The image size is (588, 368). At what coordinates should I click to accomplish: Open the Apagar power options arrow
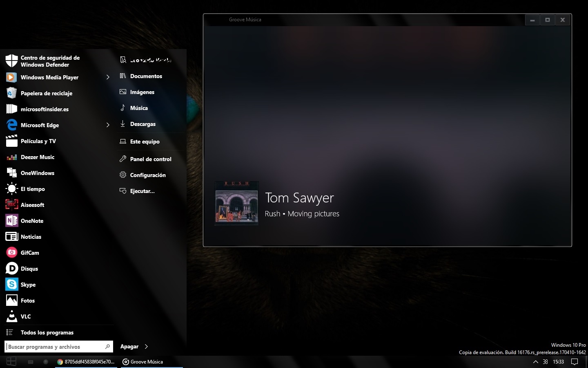pos(147,347)
